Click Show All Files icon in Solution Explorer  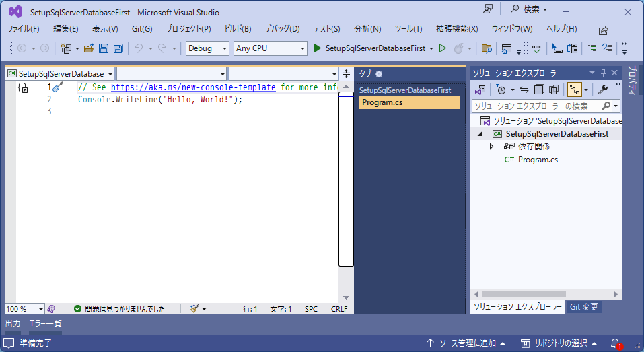tap(554, 89)
